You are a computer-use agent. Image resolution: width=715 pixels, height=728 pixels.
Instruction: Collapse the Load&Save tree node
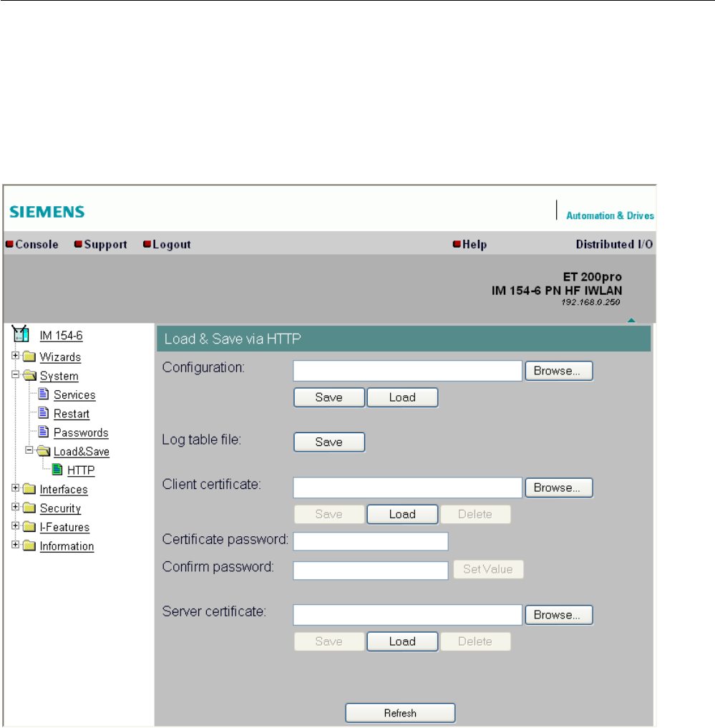pos(29,450)
